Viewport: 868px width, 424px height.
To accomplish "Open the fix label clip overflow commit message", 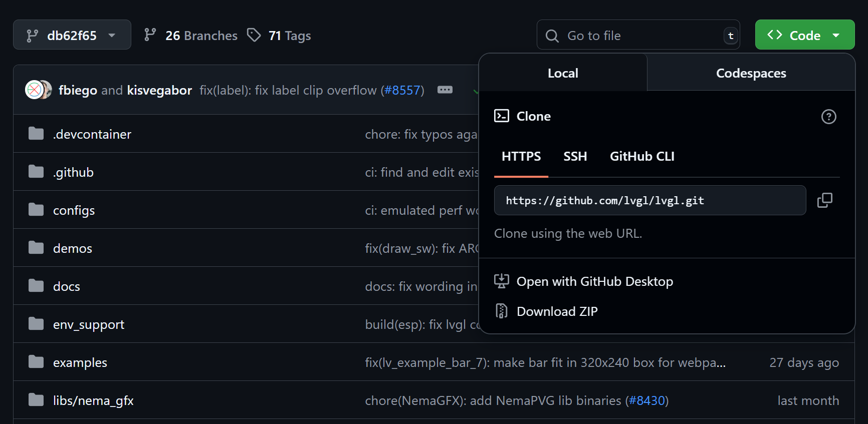I will click(289, 90).
